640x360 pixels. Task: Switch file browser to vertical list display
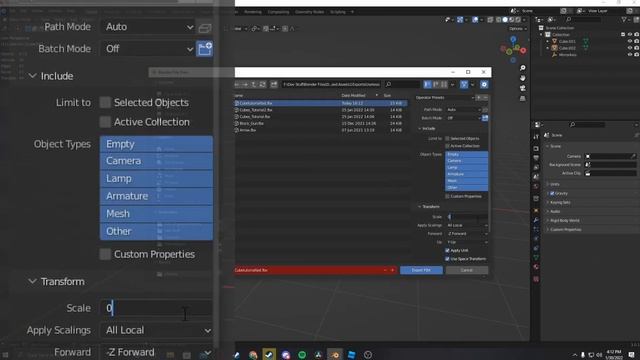tap(427, 84)
